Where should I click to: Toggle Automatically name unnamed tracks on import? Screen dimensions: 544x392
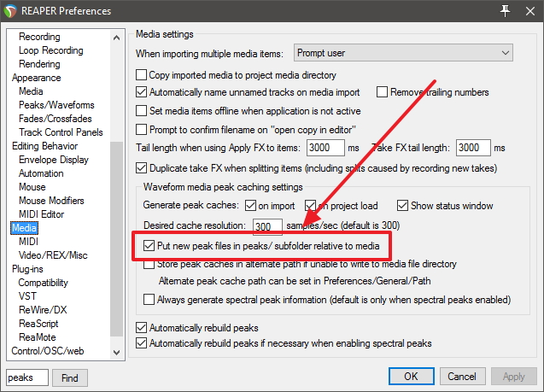pos(141,92)
